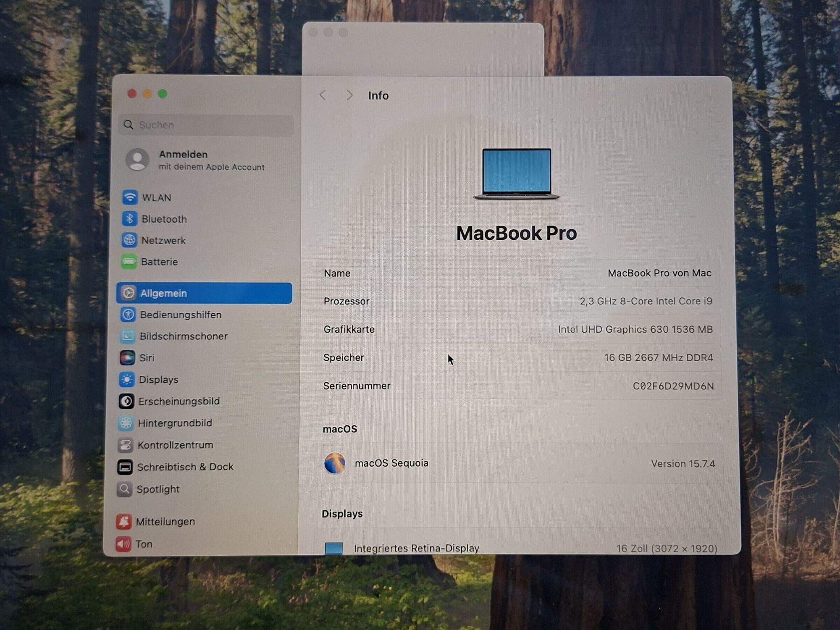Open the Netzwerk globe icon
The image size is (840, 630).
pyautogui.click(x=129, y=240)
